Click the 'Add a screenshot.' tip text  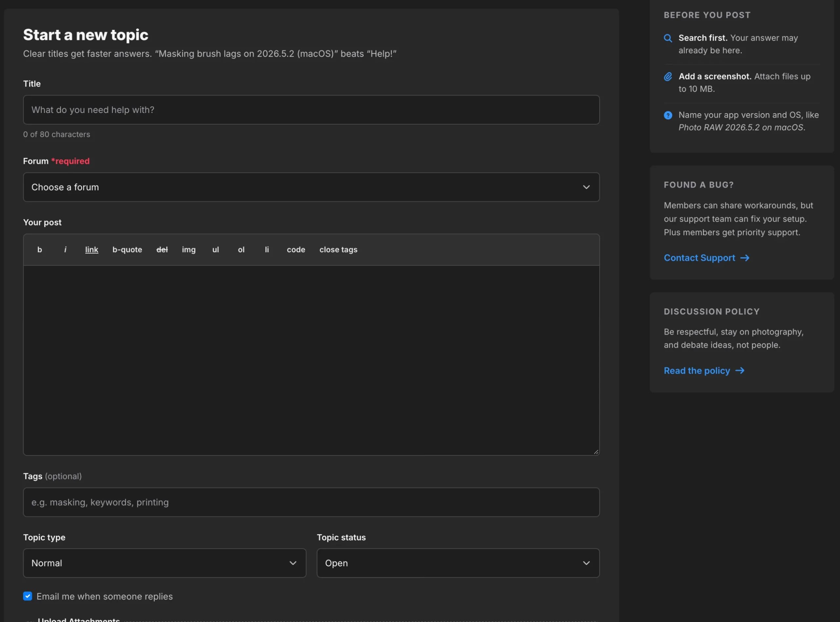[715, 76]
